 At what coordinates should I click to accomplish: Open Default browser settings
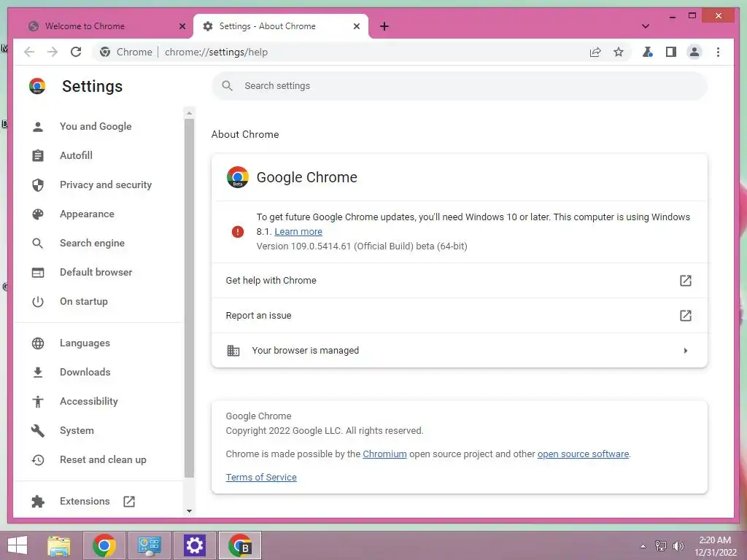tap(96, 272)
